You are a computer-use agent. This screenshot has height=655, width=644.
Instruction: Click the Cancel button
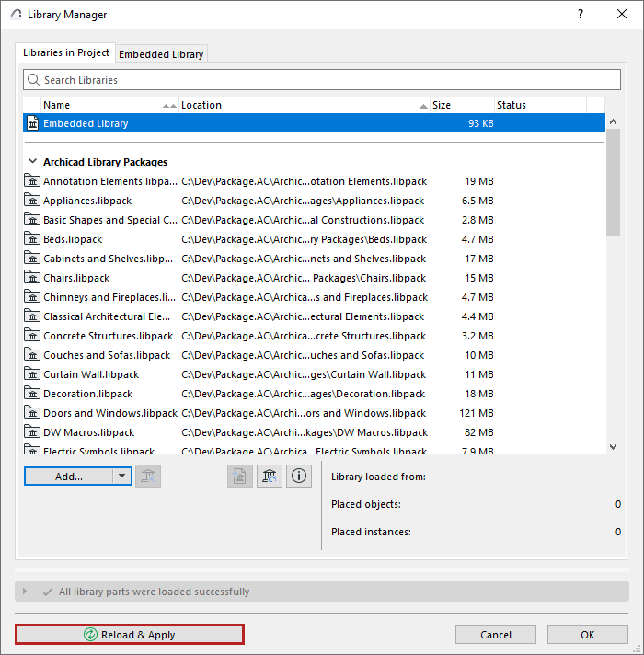[496, 635]
